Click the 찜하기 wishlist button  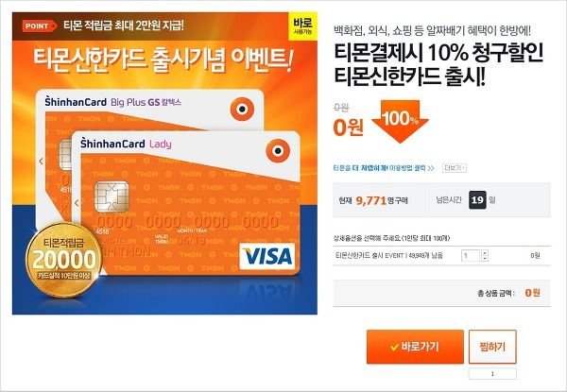tap(492, 347)
